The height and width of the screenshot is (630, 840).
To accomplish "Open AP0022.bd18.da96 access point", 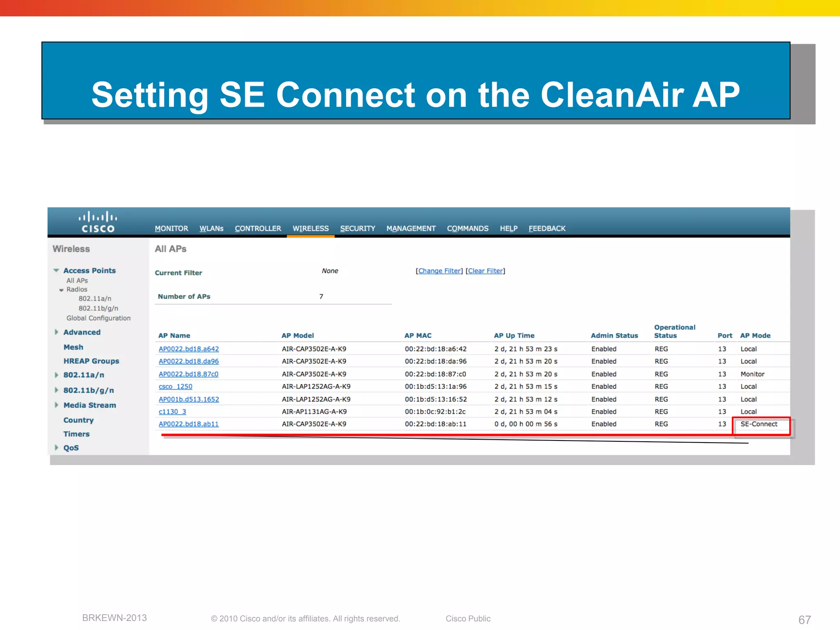I will coord(189,361).
